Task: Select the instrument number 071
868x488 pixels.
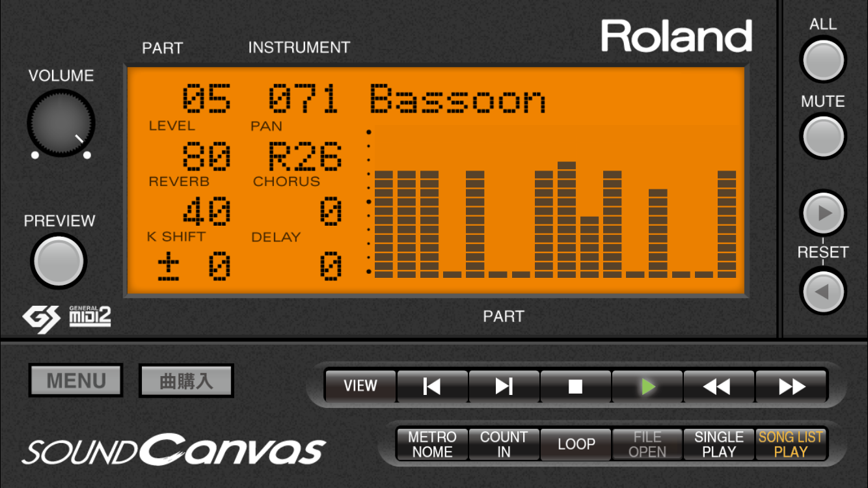Action: [304, 100]
